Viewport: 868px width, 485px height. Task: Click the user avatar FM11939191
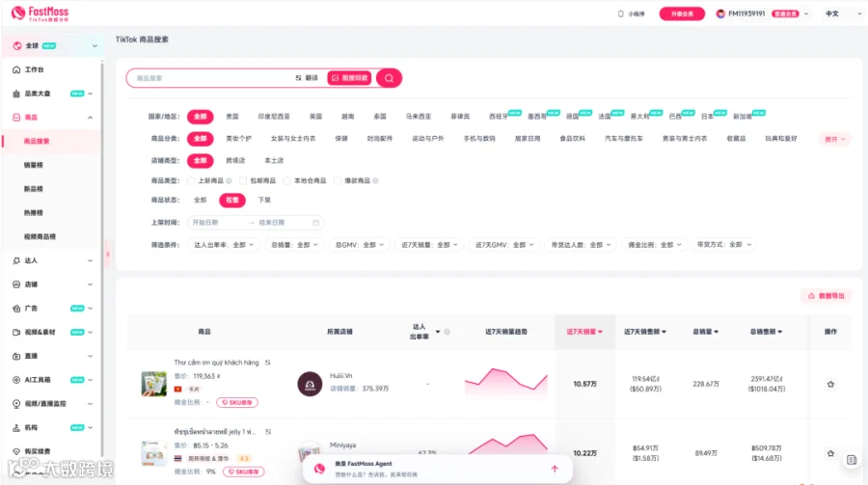click(720, 13)
